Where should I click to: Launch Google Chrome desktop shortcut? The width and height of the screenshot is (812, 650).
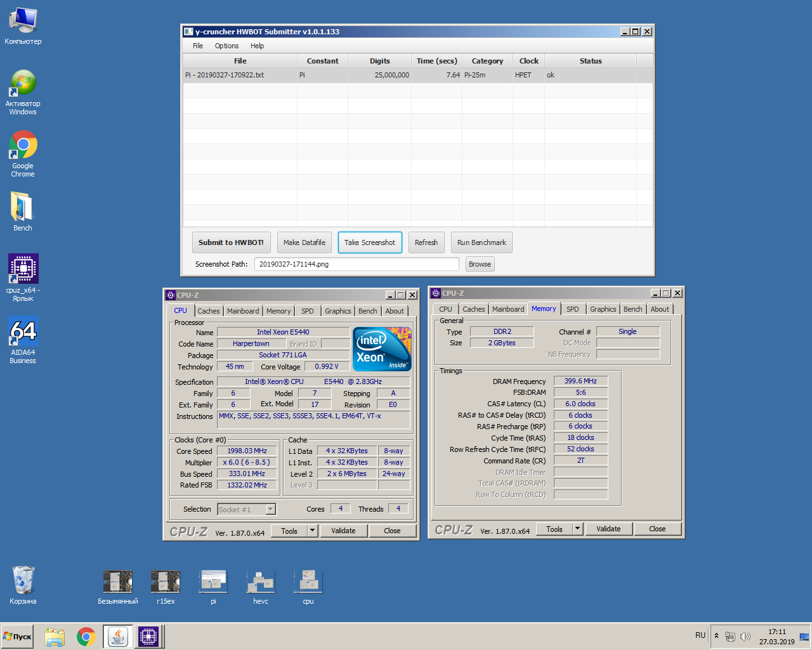point(23,154)
